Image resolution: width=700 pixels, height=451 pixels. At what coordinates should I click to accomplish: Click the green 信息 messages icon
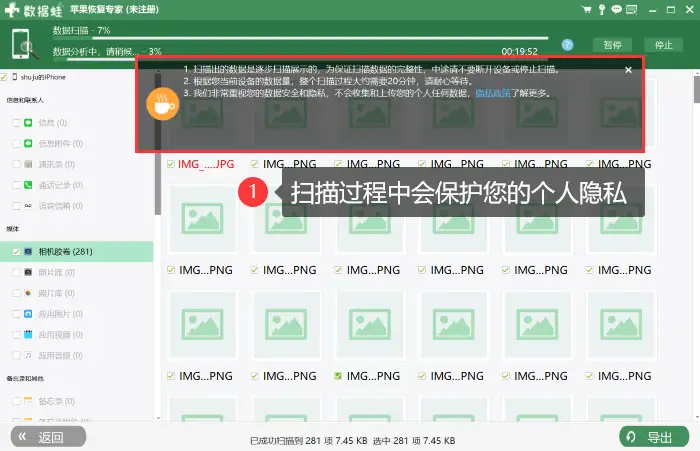click(x=28, y=122)
